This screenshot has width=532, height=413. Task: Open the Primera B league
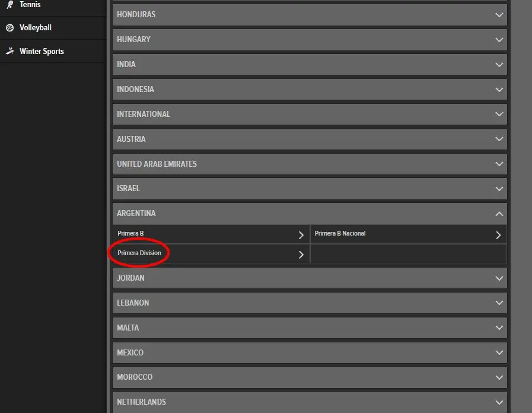click(211, 234)
